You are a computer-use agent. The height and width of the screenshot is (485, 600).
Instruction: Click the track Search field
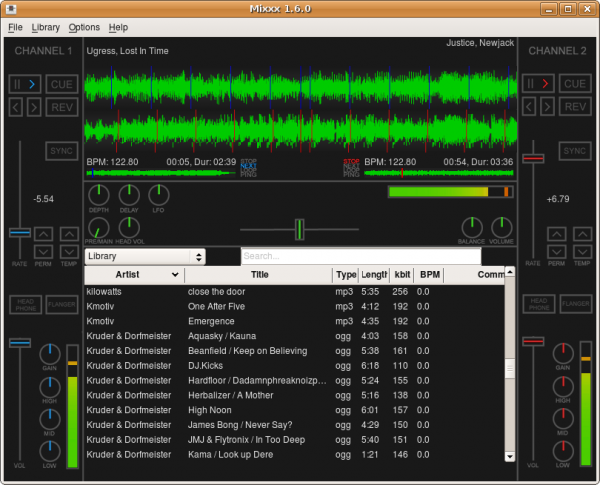tap(360, 257)
